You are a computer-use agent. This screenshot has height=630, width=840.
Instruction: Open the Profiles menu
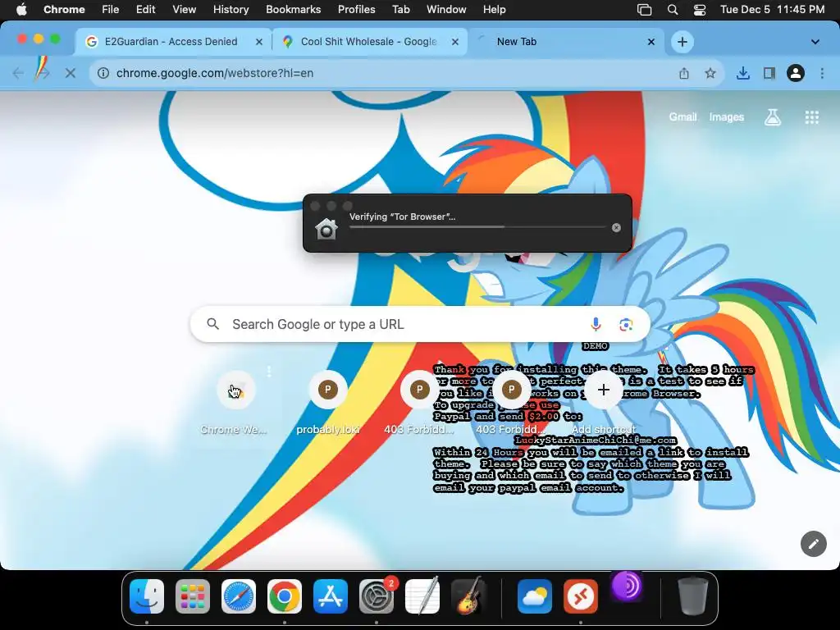click(356, 9)
